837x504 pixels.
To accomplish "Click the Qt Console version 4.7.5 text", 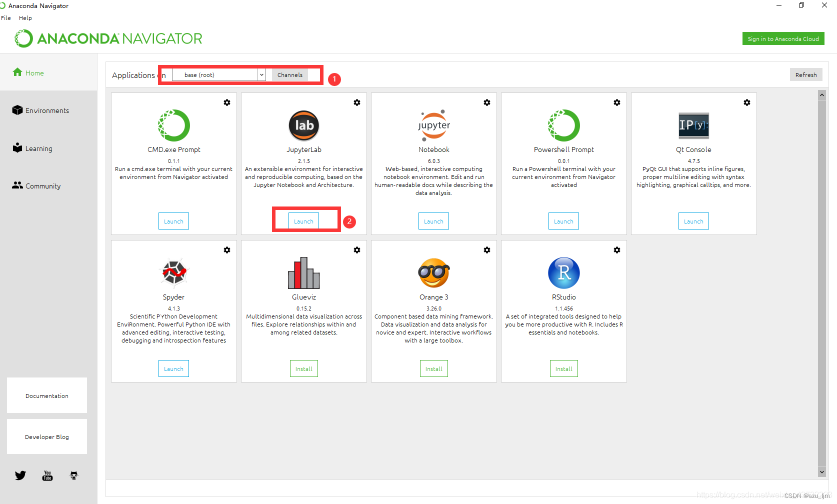I will coord(694,161).
